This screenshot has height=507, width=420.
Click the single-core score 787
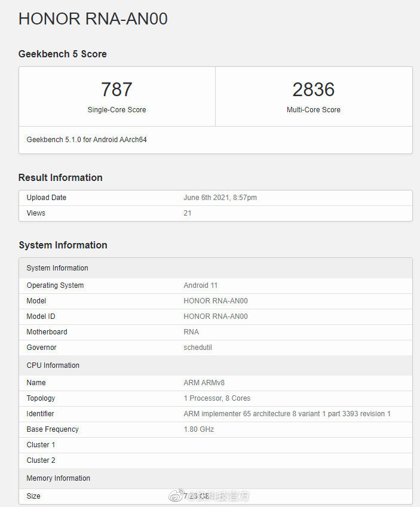pos(117,89)
